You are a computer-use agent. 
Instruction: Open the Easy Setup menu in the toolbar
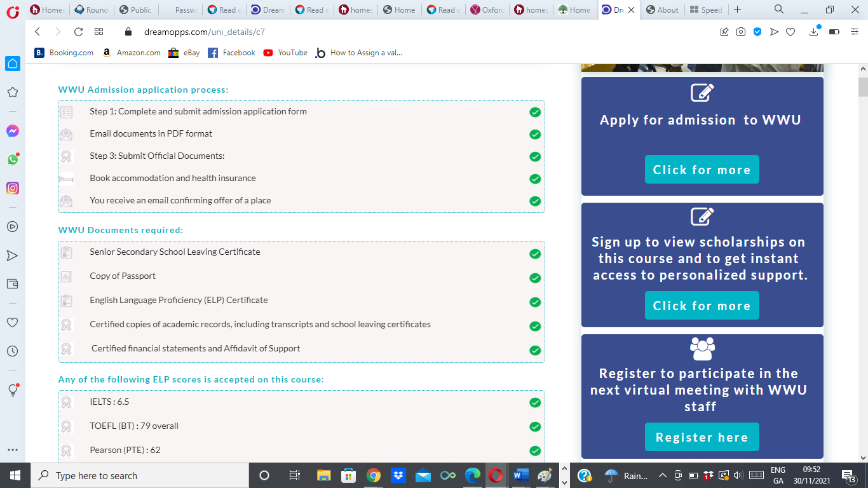[x=855, y=32]
